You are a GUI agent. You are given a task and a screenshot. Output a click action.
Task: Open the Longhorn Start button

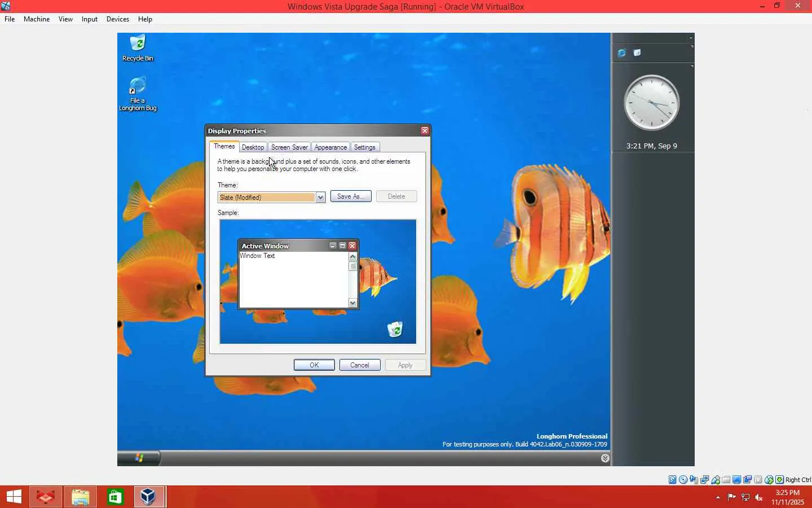pyautogui.click(x=139, y=458)
